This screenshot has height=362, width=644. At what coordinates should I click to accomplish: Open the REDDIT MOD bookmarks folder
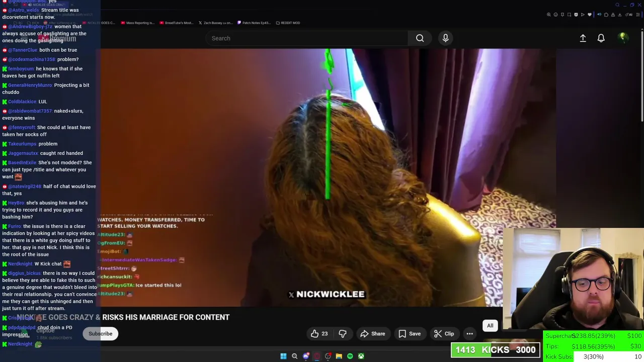288,23
